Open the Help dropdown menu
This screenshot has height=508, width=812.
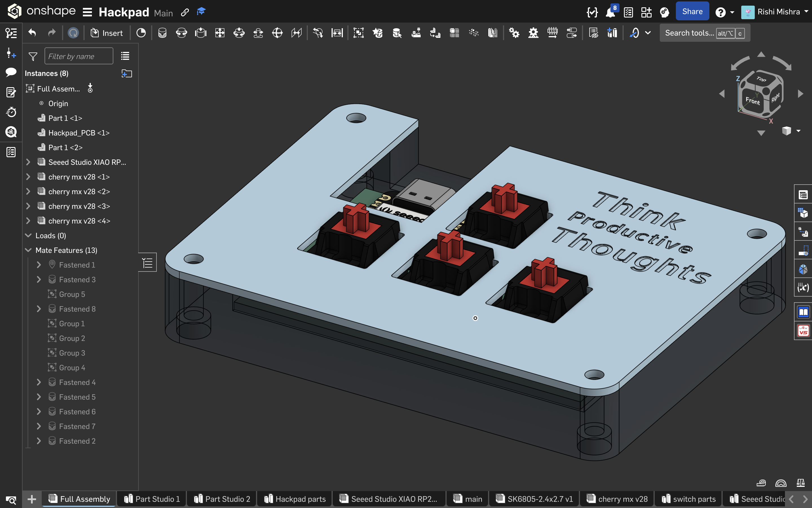point(724,12)
